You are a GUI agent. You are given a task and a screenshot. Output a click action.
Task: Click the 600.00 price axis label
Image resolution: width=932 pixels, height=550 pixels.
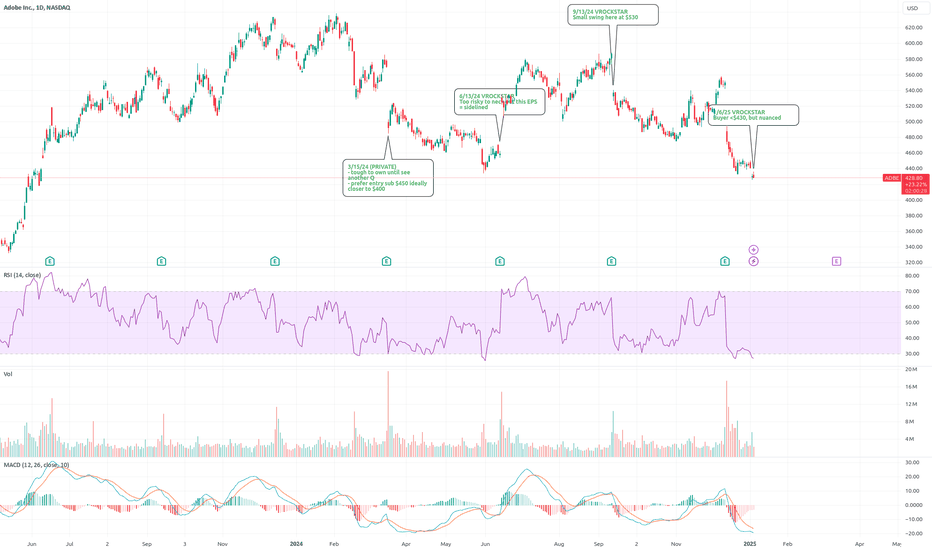click(x=913, y=43)
